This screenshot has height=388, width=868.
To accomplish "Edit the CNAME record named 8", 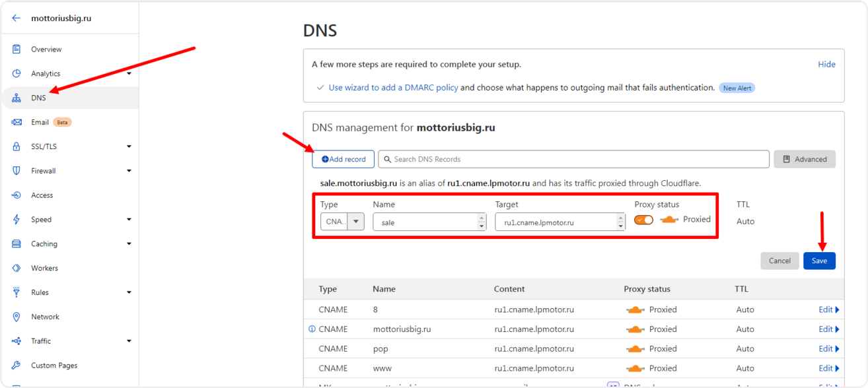I will pyautogui.click(x=828, y=309).
